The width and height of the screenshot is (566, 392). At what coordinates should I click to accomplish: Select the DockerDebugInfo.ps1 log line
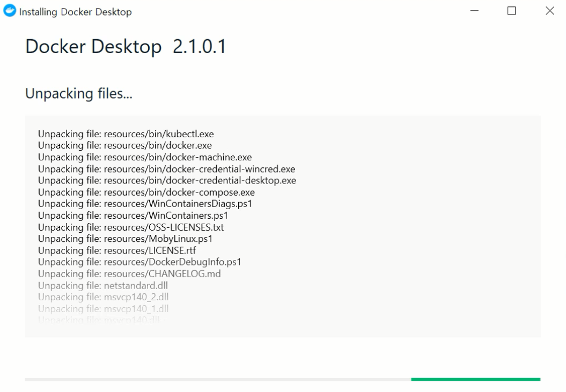[139, 262]
